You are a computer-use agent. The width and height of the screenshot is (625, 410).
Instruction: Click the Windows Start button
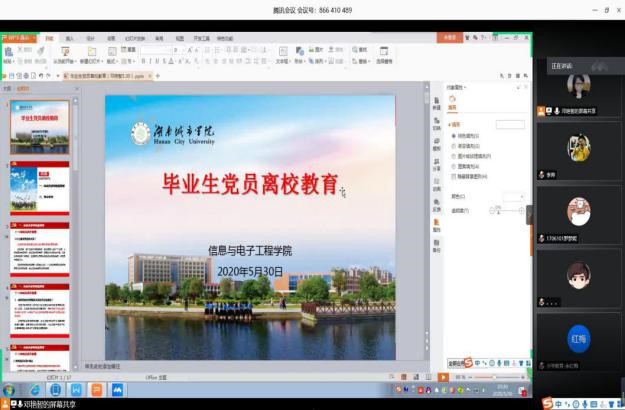[9, 389]
